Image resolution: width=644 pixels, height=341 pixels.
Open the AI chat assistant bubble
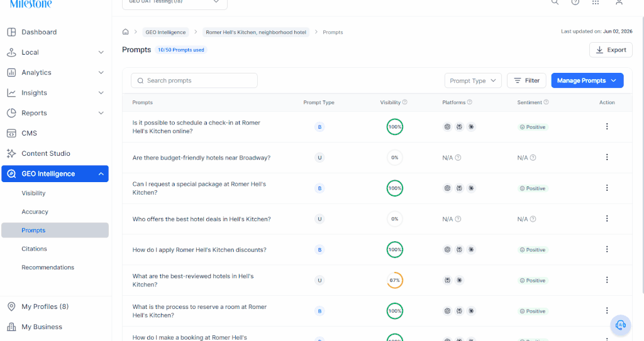click(x=620, y=325)
